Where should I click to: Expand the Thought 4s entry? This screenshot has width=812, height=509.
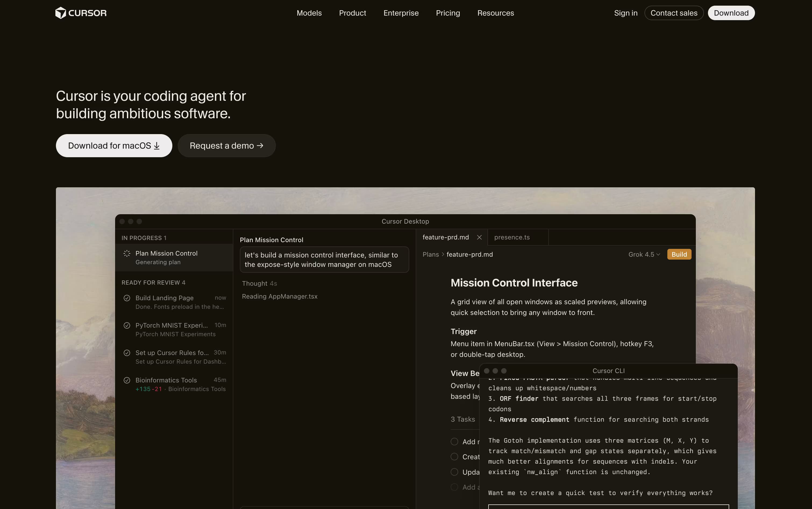pos(259,284)
